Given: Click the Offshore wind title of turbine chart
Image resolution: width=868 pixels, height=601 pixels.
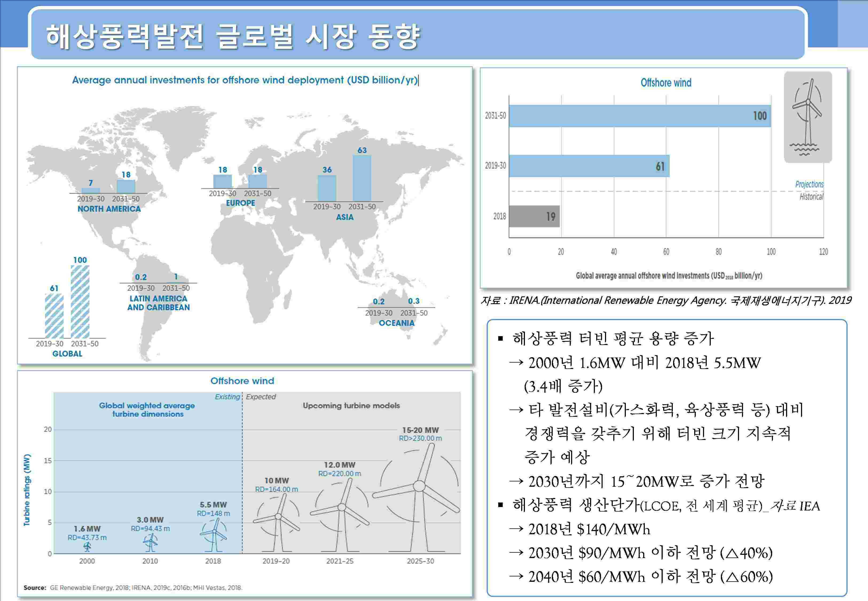Looking at the screenshot, I should pos(242,381).
